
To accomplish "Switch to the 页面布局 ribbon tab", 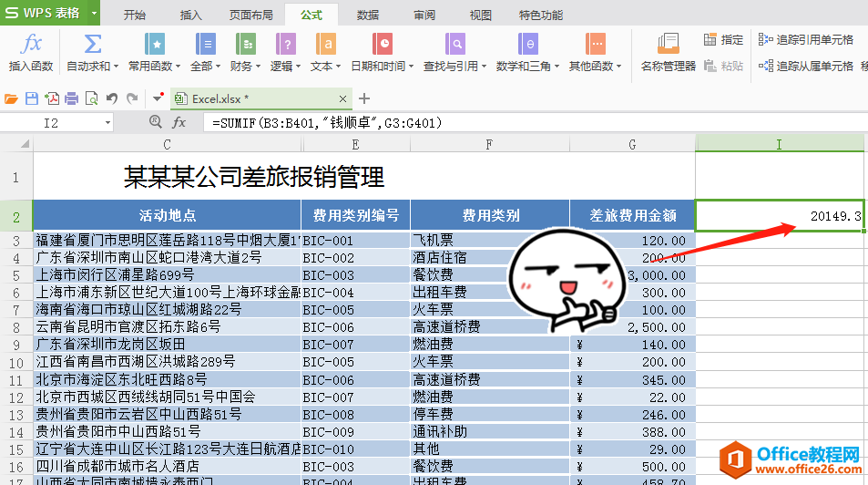I will pyautogui.click(x=251, y=15).
